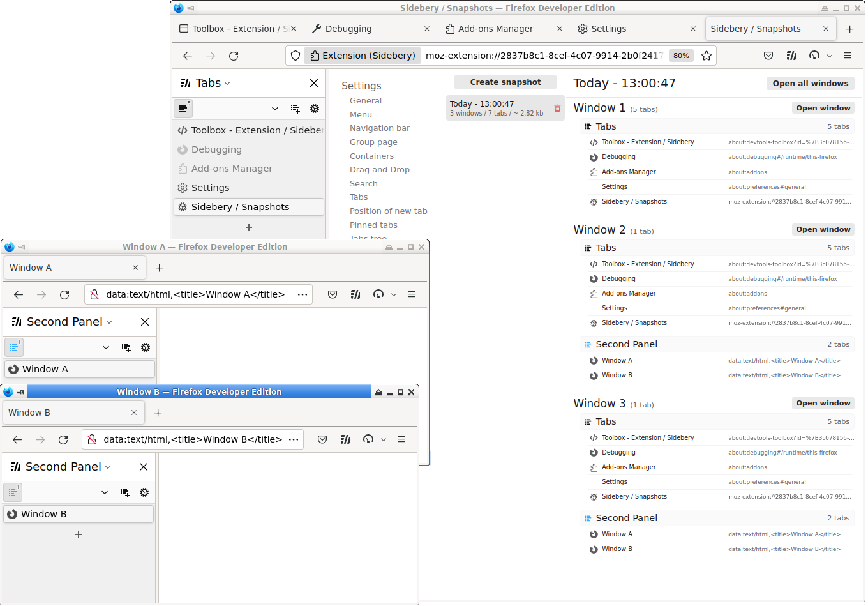Click main window URL address field

(x=544, y=56)
